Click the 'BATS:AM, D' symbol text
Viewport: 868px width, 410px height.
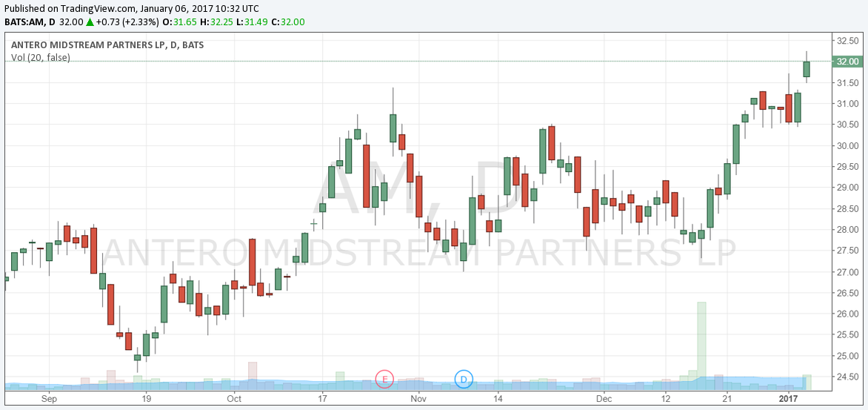click(30, 22)
